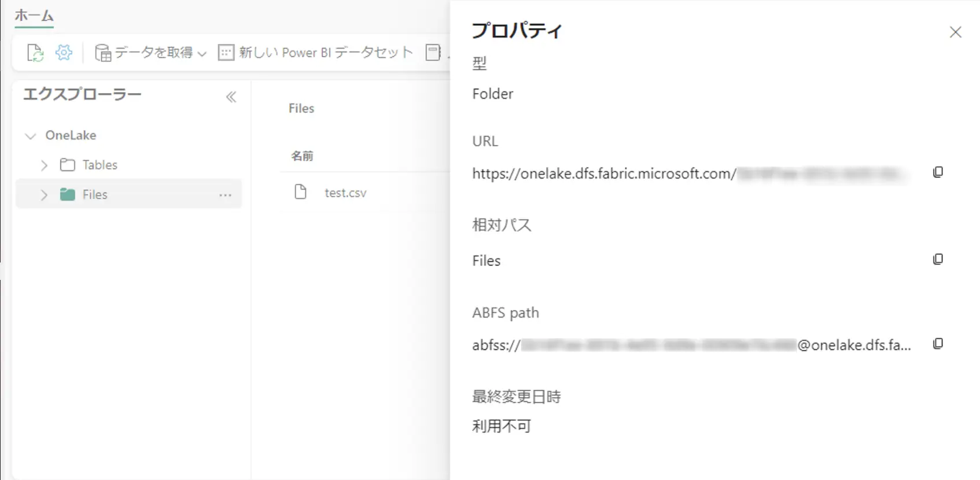Close the プロパティ panel

(956, 32)
